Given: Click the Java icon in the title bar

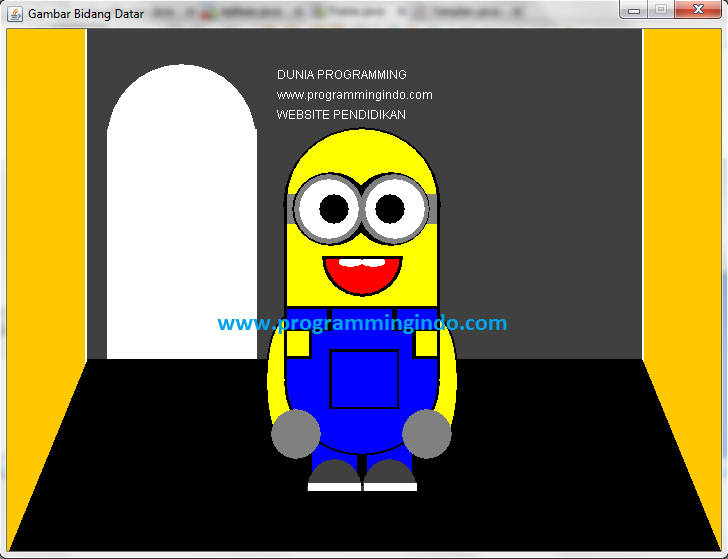Looking at the screenshot, I should coord(14,14).
